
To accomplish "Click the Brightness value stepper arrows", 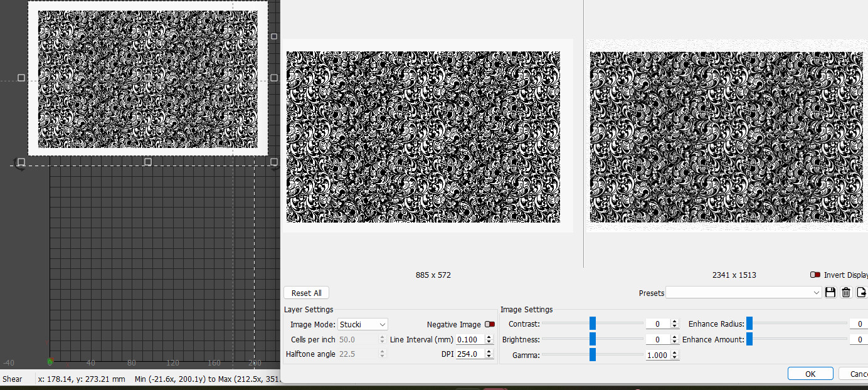I will pyautogui.click(x=675, y=340).
